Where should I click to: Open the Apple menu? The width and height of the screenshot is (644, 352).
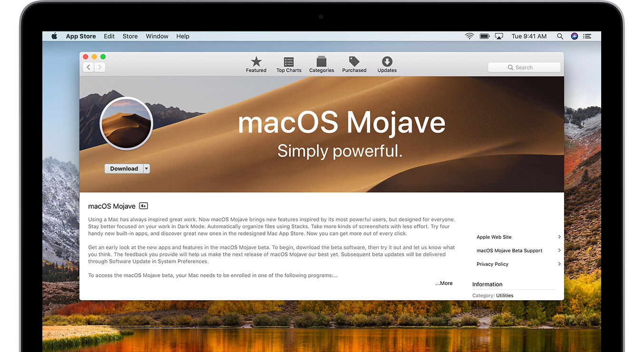54,36
